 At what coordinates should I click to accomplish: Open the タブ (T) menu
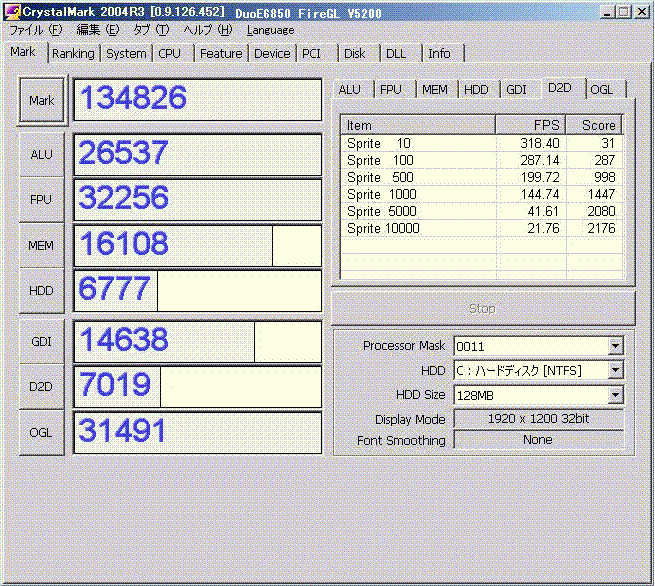pos(151,30)
